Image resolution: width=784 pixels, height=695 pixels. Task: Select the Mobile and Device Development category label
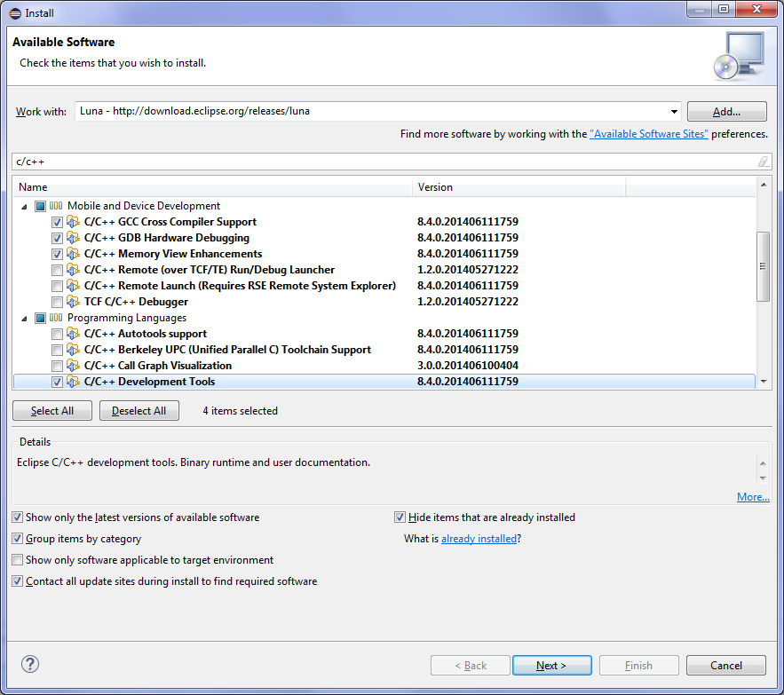coord(144,206)
